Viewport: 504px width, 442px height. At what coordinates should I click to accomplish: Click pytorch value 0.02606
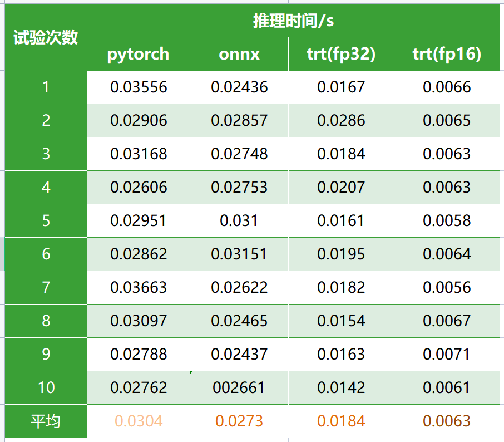pyautogui.click(x=139, y=188)
